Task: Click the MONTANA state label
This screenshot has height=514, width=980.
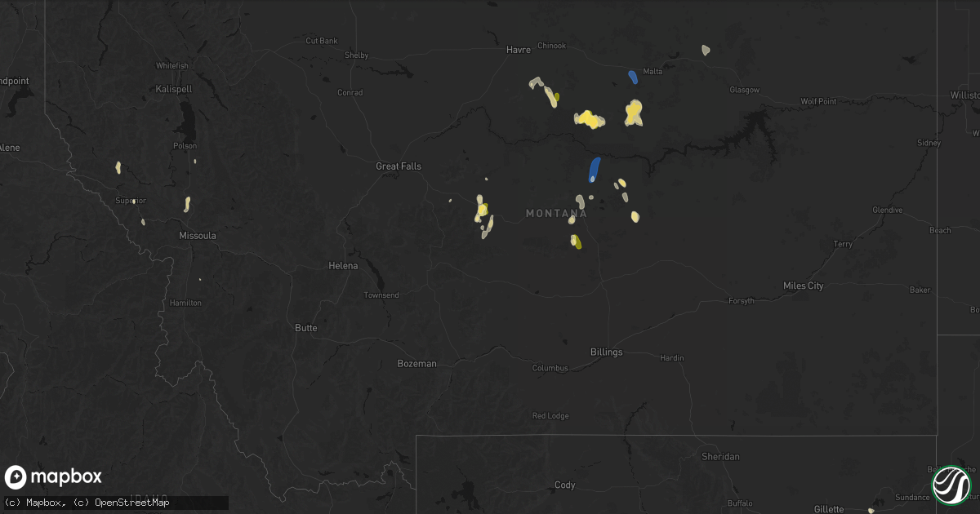Action: tap(556, 214)
